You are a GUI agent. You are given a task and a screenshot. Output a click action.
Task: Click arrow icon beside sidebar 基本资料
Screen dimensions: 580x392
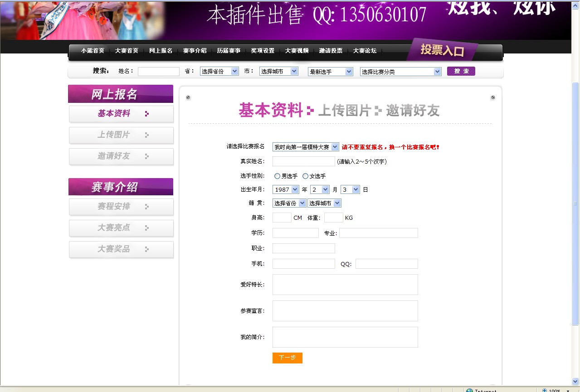click(x=147, y=114)
